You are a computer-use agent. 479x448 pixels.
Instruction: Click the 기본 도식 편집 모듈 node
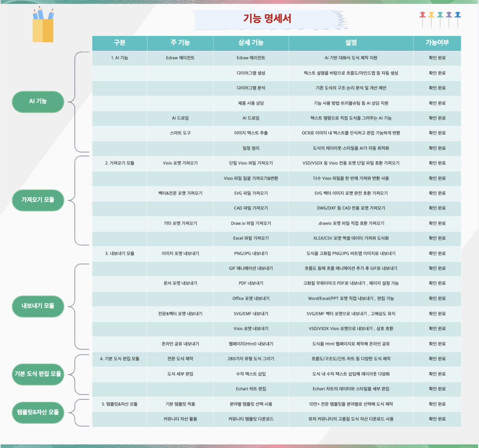(38, 374)
